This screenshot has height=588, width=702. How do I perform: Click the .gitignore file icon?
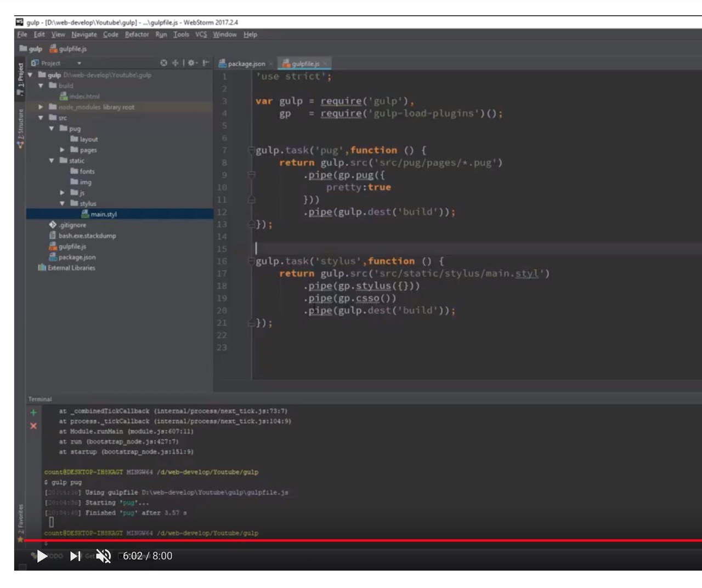53,225
